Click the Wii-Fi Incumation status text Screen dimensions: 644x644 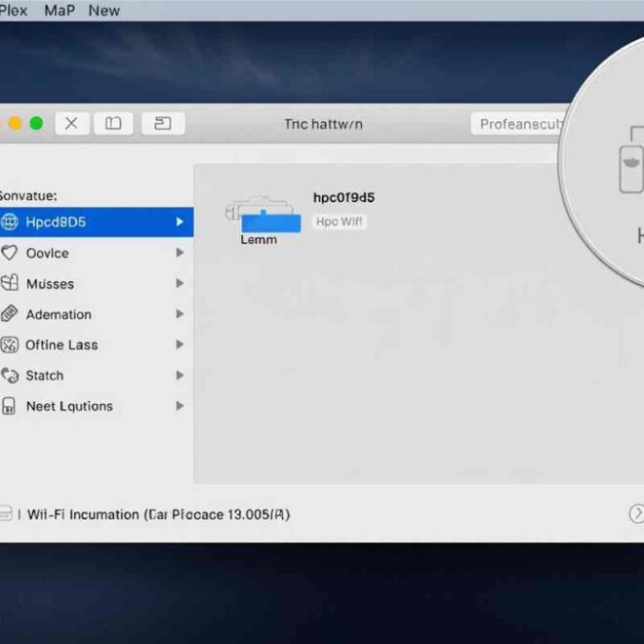158,514
